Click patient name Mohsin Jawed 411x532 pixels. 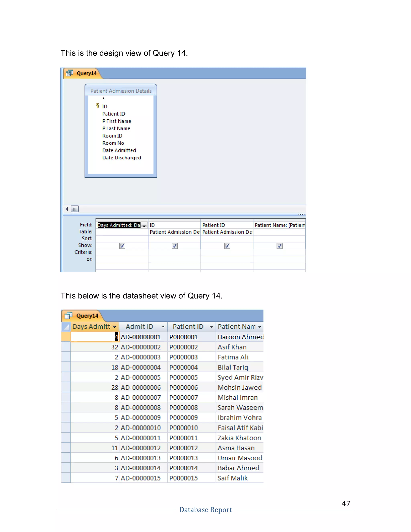pos(240,387)
